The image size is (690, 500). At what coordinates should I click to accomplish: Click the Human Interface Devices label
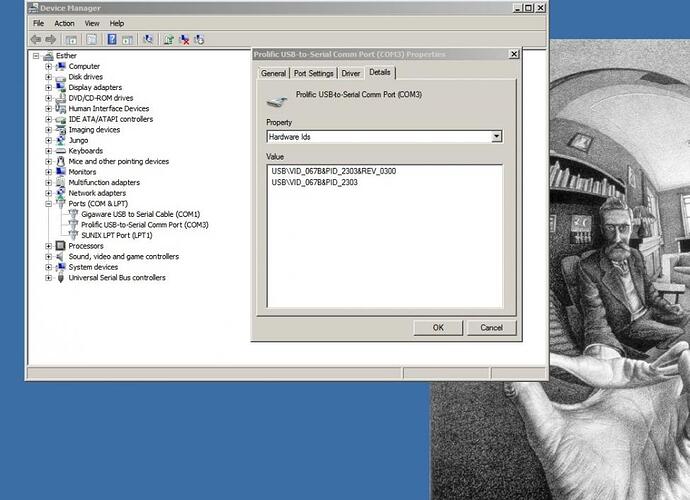pyautogui.click(x=109, y=109)
